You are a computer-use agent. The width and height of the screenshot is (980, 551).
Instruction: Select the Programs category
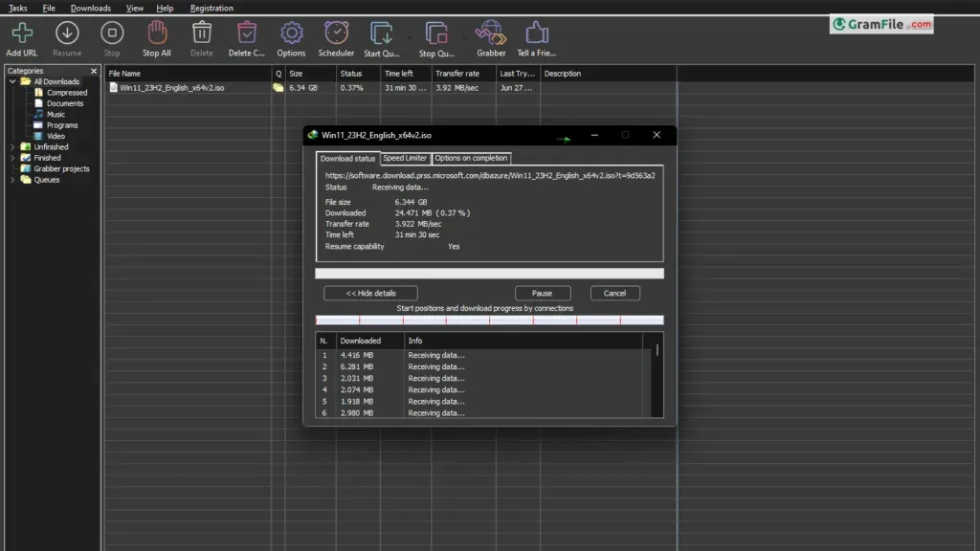(x=62, y=125)
